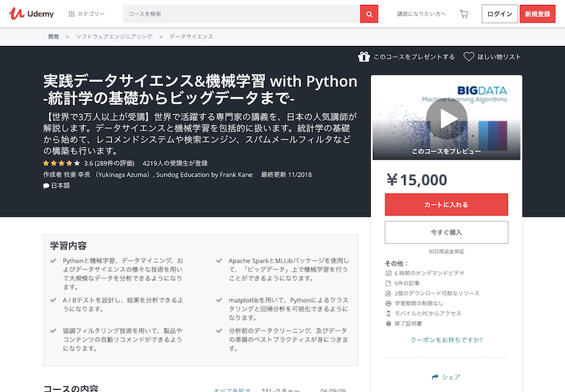Select ほしい物リスト text link

click(499, 57)
